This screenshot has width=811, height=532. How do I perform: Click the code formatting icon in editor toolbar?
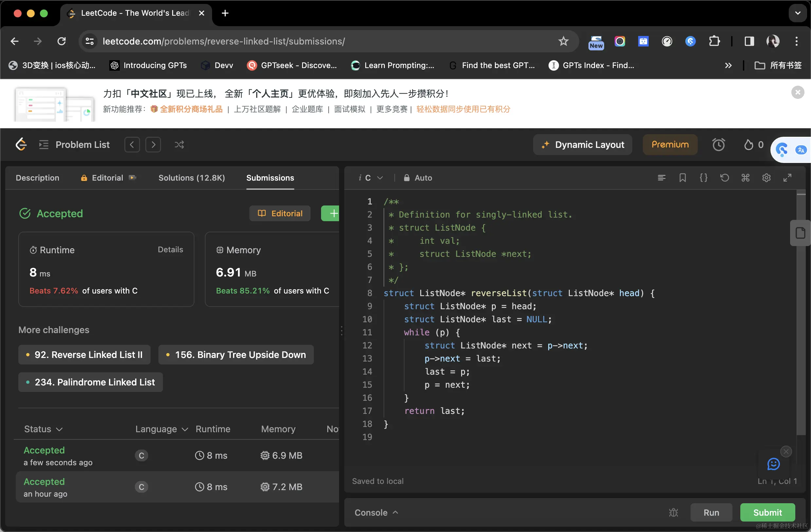[661, 177]
